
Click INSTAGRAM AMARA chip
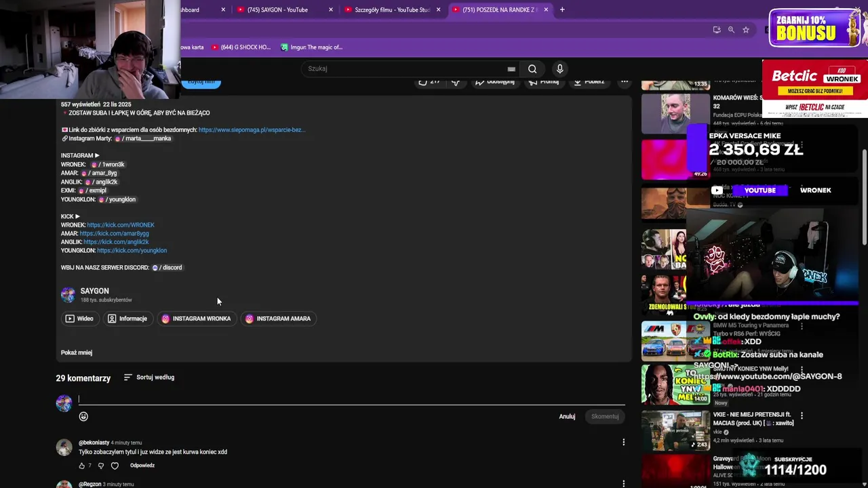(x=278, y=319)
